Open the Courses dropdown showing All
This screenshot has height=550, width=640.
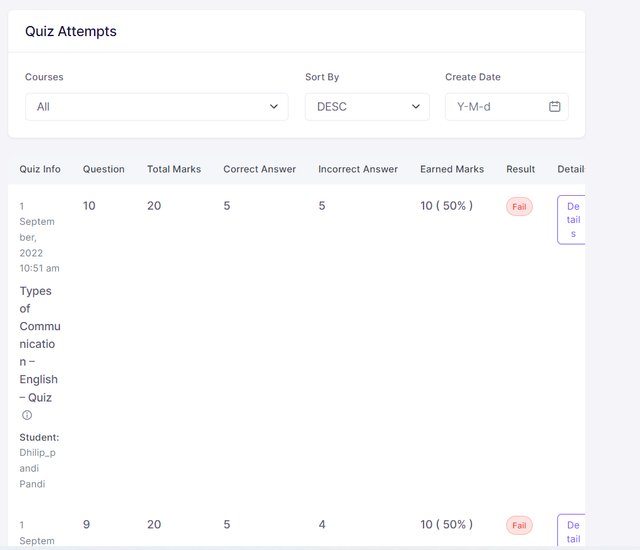click(x=157, y=107)
